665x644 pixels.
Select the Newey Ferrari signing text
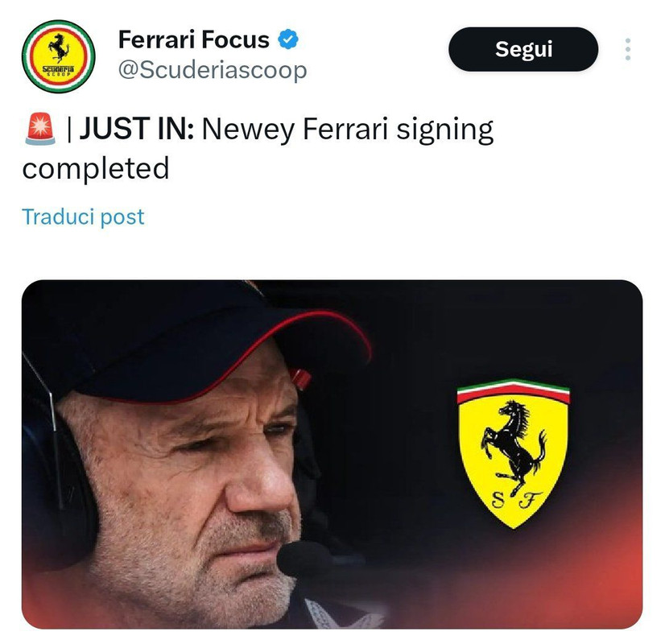click(348, 130)
